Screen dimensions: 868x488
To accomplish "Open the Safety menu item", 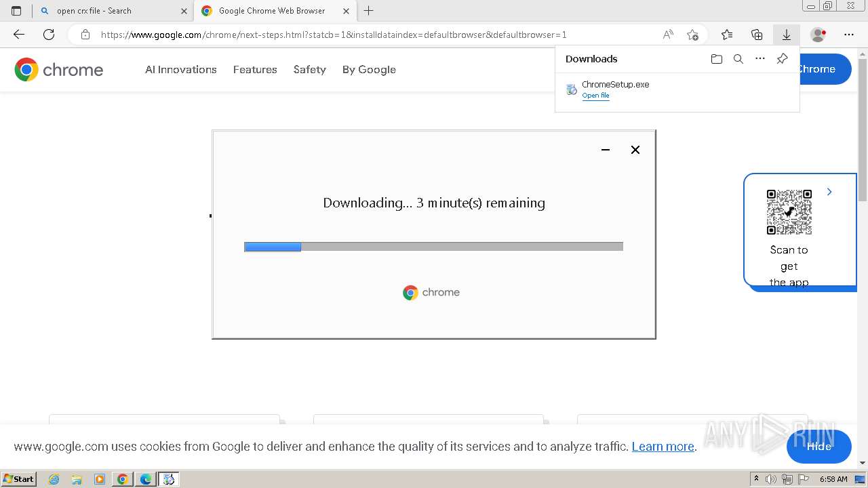I will (310, 69).
